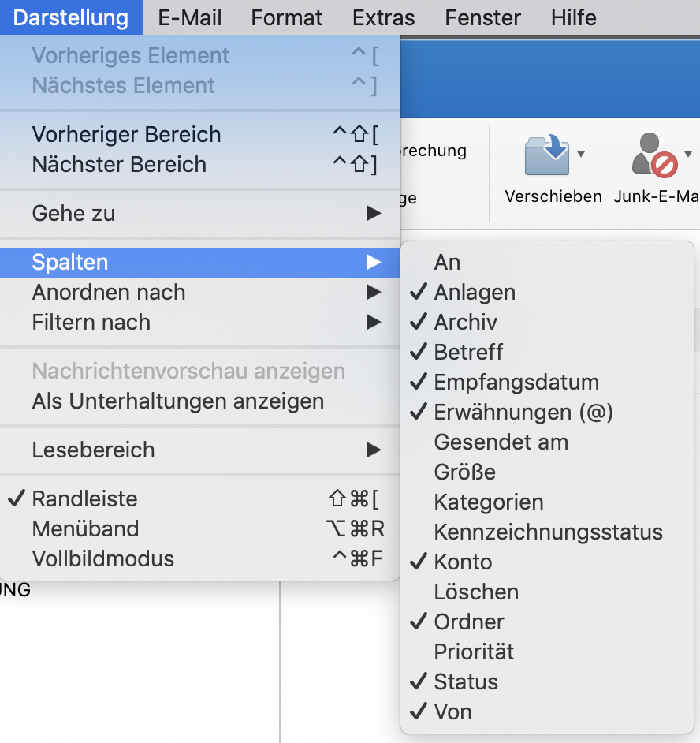Expand the Filtern nach submenu
Image resolution: width=700 pixels, height=743 pixels.
coord(200,323)
